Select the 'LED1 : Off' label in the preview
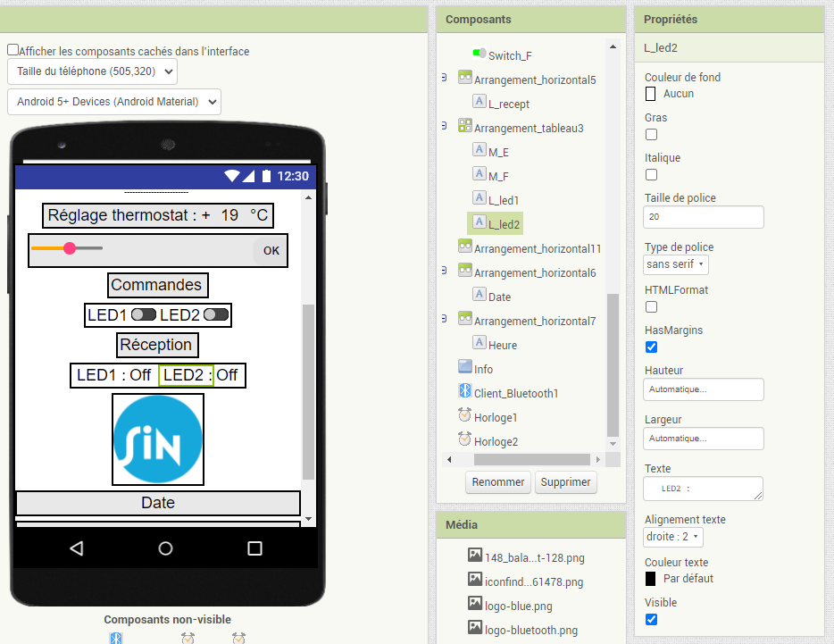Image resolution: width=834 pixels, height=644 pixels. coord(113,375)
